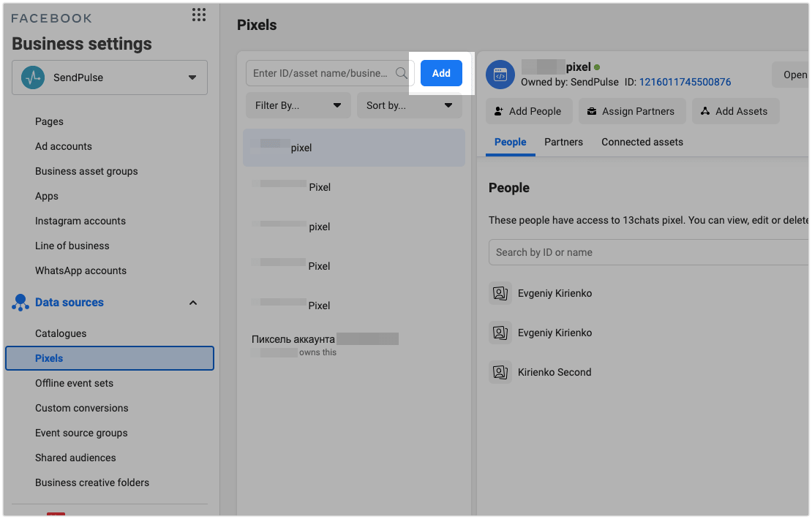Click the blue pixel code icon avatar
This screenshot has width=812, height=519.
pyautogui.click(x=500, y=75)
